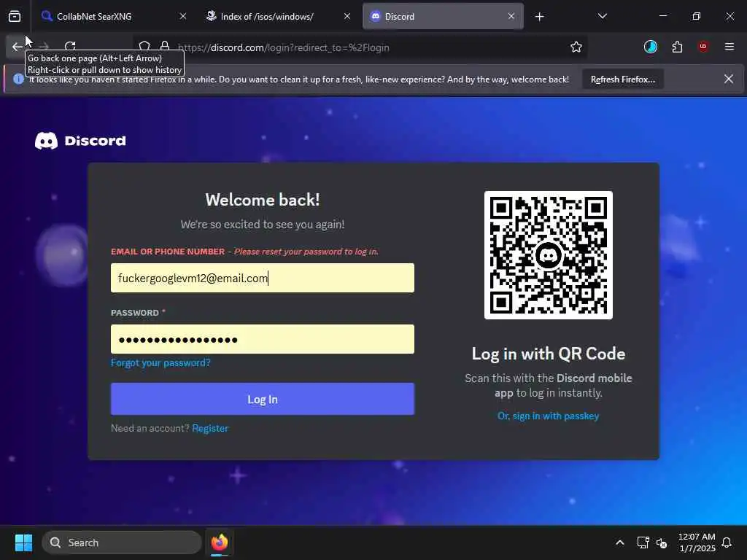Viewport: 747px width, 560px height.
Task: Click the info icon in notification bar
Action: (x=18, y=79)
